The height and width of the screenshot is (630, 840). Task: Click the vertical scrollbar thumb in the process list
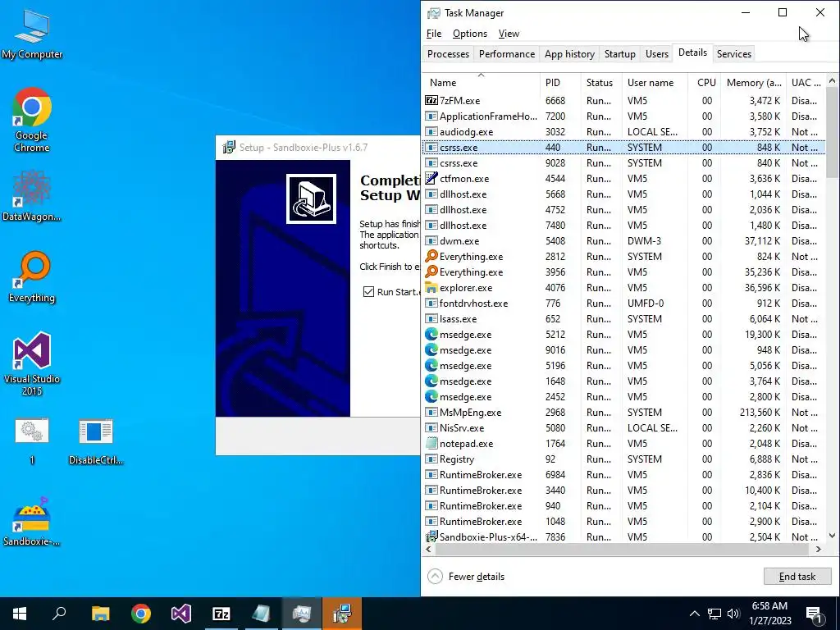pos(832,132)
